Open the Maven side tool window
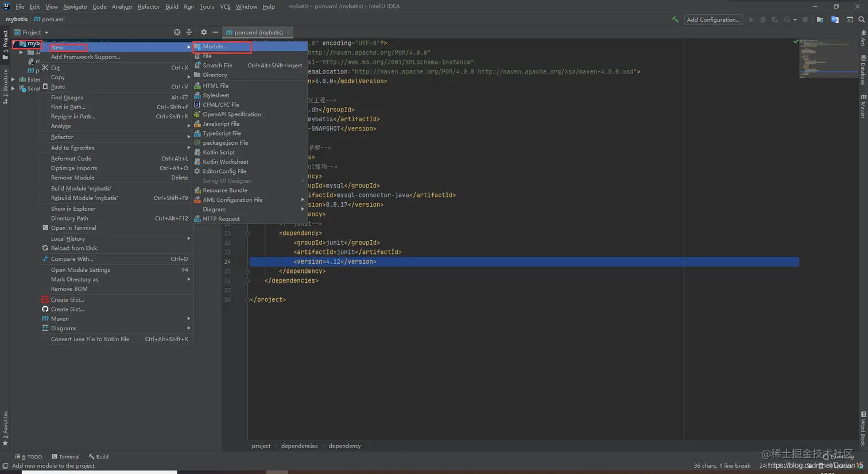 click(863, 106)
